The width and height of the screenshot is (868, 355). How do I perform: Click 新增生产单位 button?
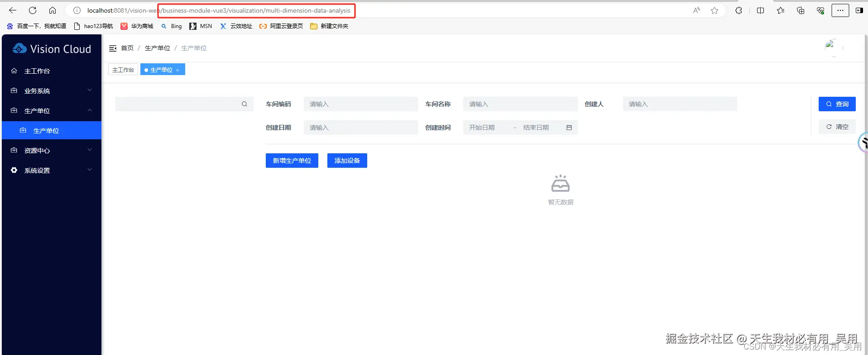[292, 161]
